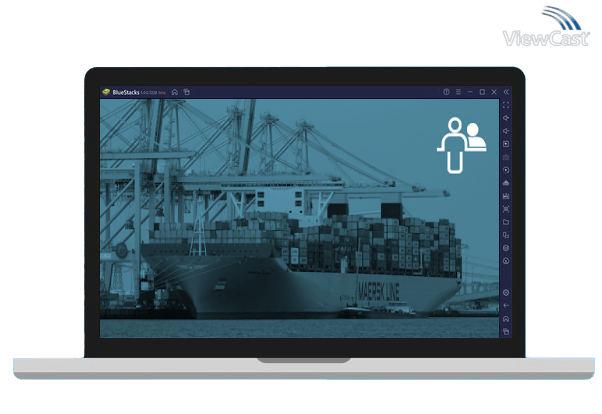The height and width of the screenshot is (414, 602).
Task: Click the volume down icon
Action: click(506, 131)
